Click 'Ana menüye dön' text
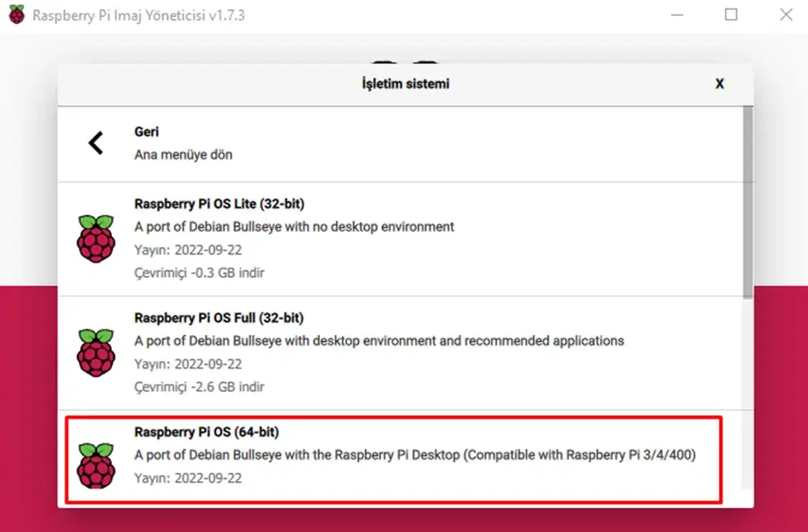Image resolution: width=808 pixels, height=532 pixels. pos(183,155)
